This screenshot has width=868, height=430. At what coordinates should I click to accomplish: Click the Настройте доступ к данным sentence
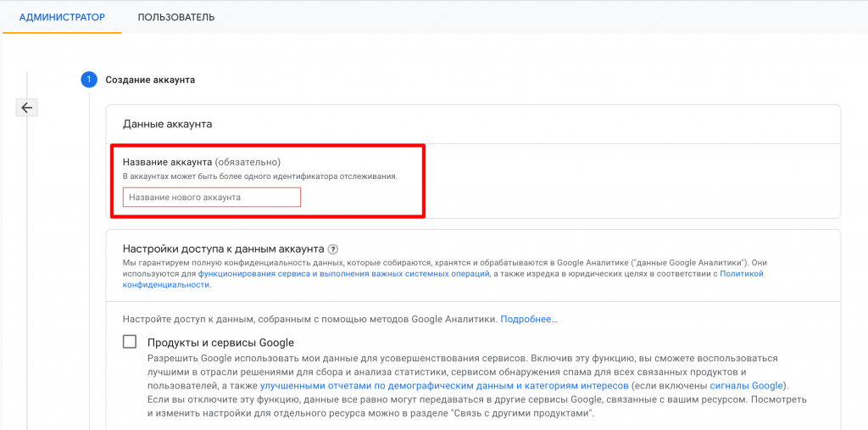click(309, 319)
